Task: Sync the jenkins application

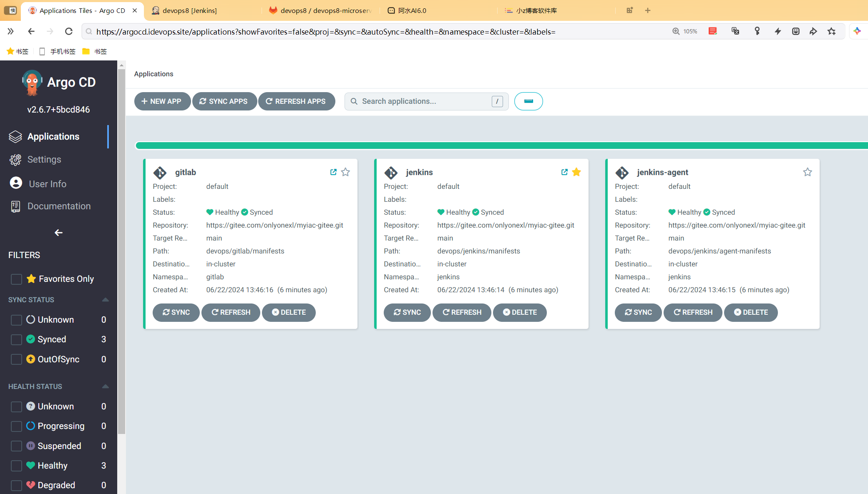Action: (407, 313)
